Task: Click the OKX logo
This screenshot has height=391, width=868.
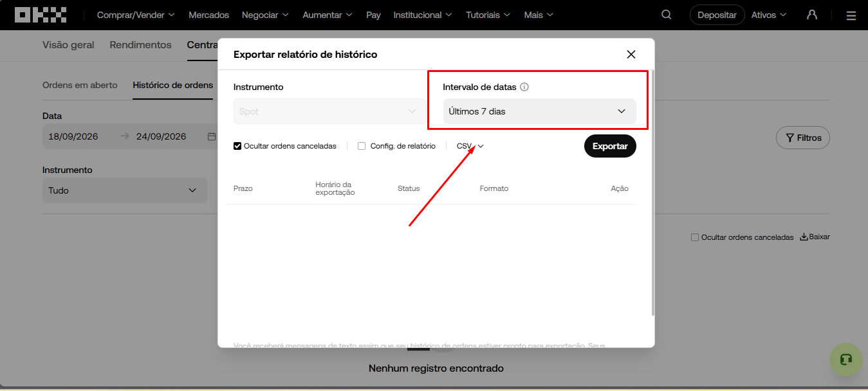Action: (x=41, y=15)
